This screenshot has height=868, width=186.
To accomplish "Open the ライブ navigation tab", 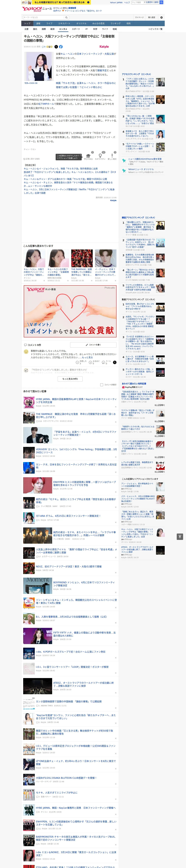I will (49, 24).
